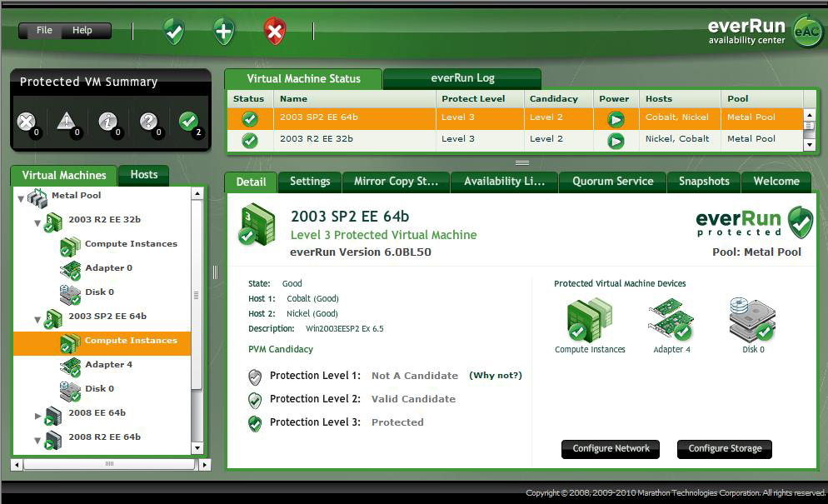Click Disk 0 icon under 2003 SP2 EE 64b

[x=70, y=392]
